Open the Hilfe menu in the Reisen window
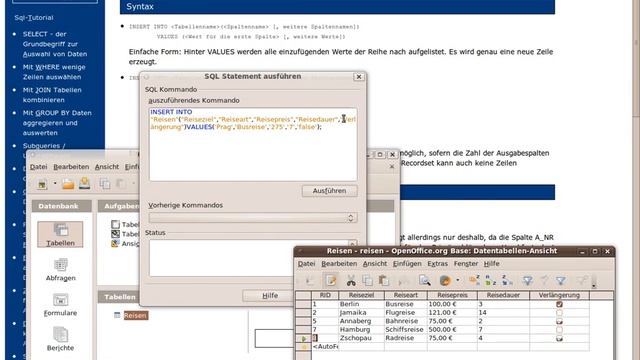Image resolution: width=640 pixels, height=360 pixels. 491,264
